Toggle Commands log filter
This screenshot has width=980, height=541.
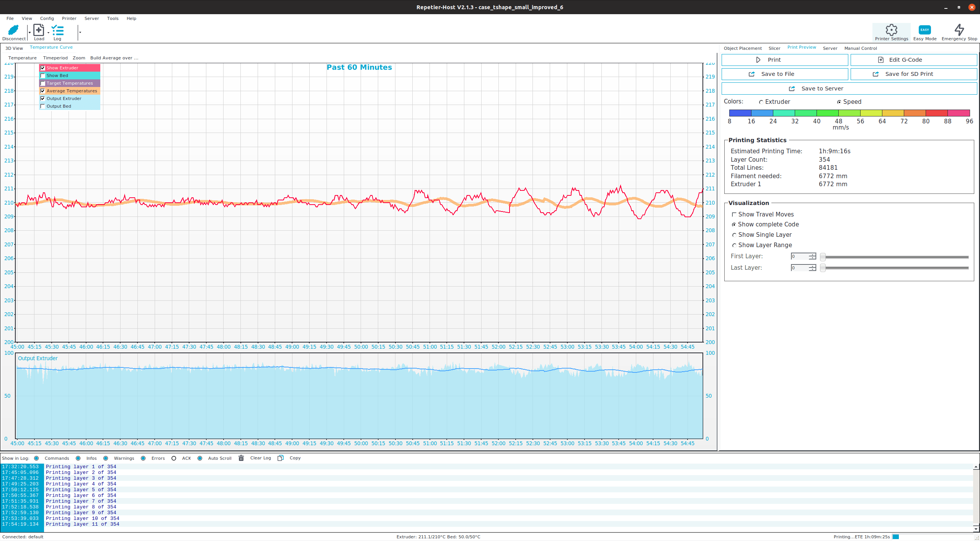pyautogui.click(x=36, y=458)
